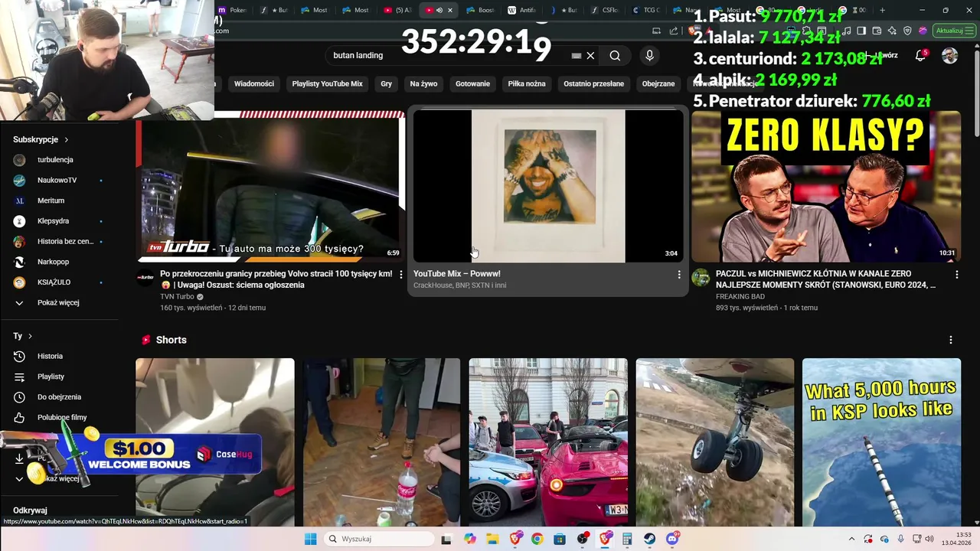Click the search magnifier button

(x=615, y=56)
